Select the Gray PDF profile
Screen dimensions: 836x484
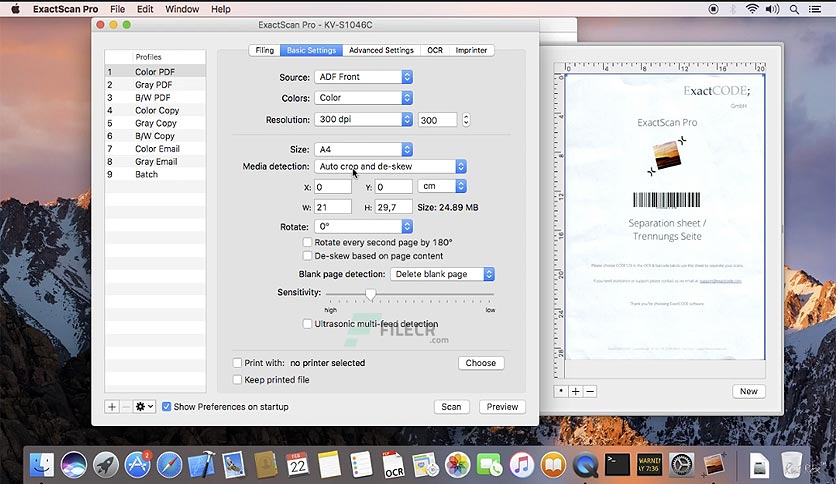[155, 85]
